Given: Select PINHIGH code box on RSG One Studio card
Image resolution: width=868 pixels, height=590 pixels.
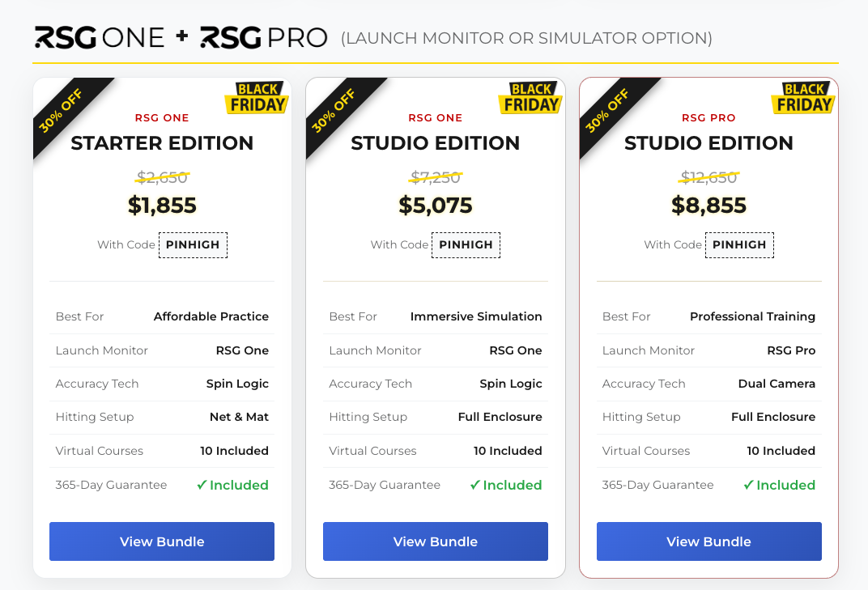Looking at the screenshot, I should (x=466, y=244).
